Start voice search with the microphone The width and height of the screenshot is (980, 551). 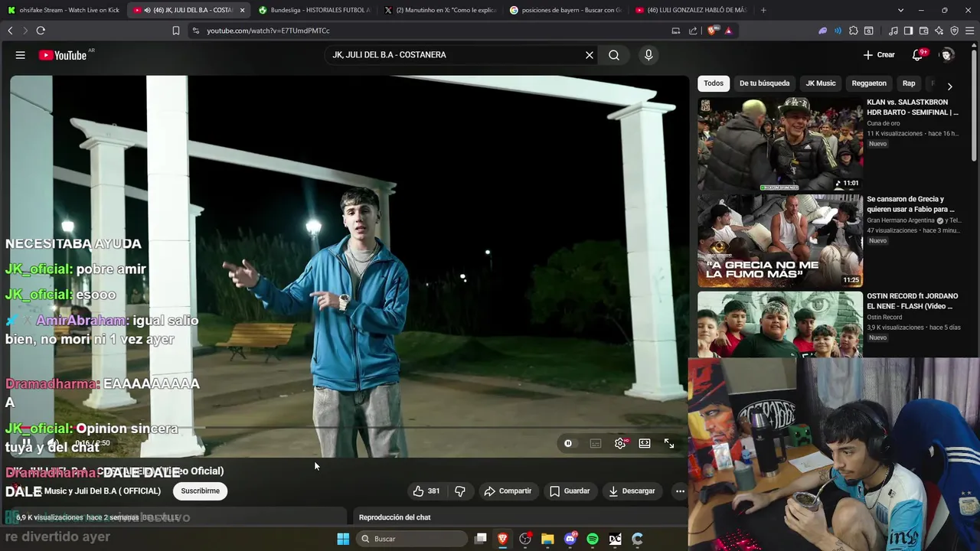648,55
